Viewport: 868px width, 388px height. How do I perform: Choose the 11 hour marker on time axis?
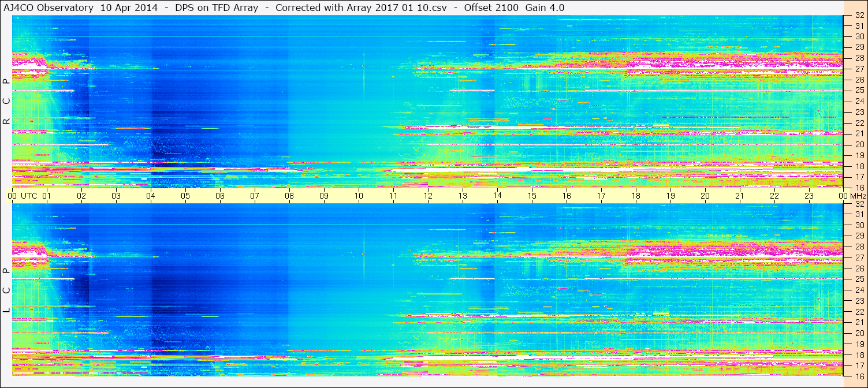coord(393,196)
